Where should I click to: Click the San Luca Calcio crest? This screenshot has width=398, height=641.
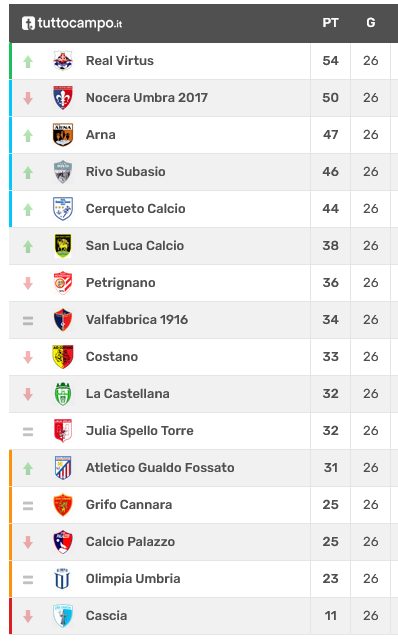point(63,246)
